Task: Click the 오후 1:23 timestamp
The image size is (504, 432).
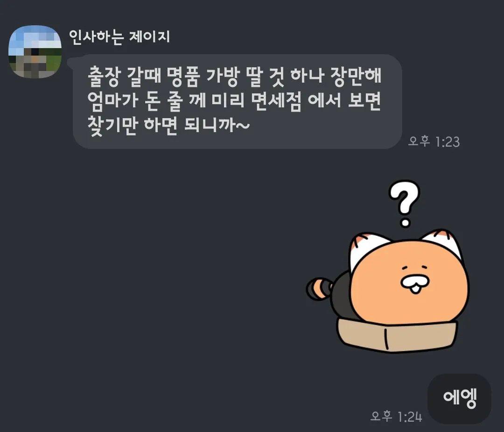Action: 434,142
